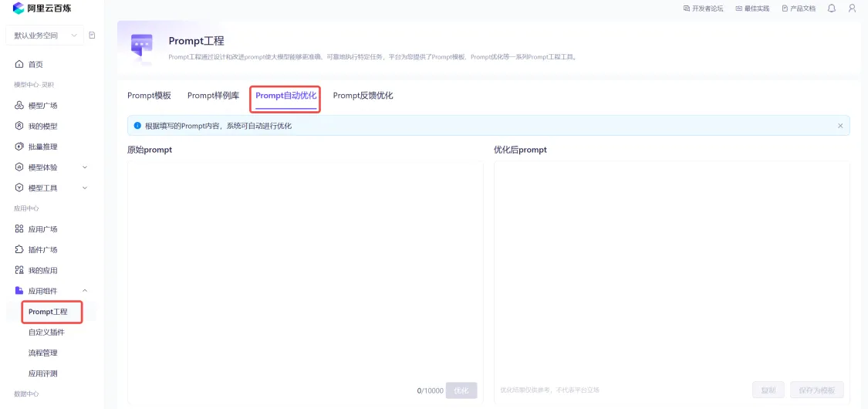
Task: Click the 优化 button
Action: [x=461, y=390]
